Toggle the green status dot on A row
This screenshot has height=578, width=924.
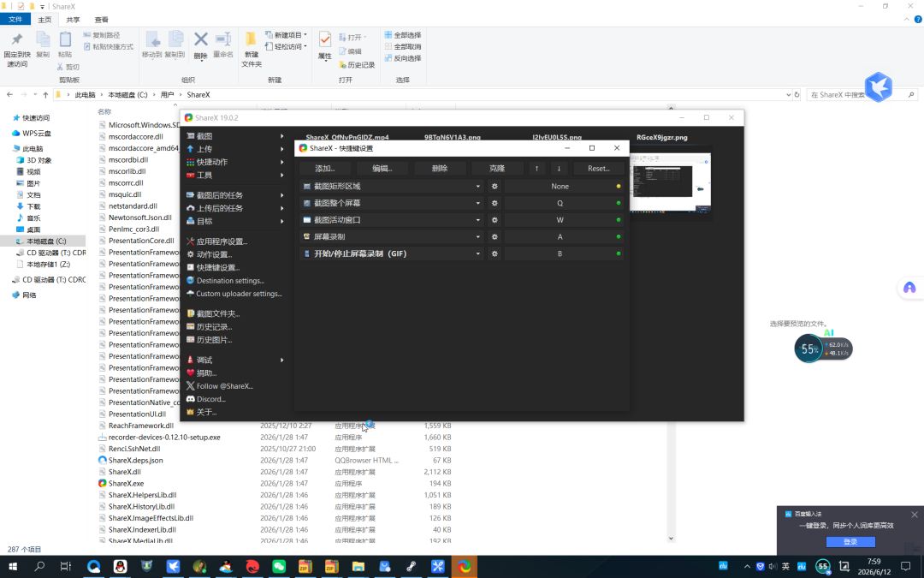619,236
